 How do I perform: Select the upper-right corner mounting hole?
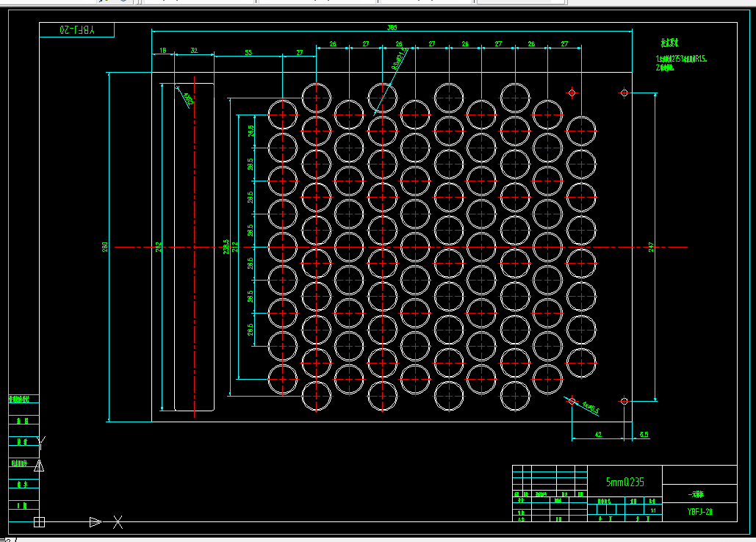pos(624,93)
